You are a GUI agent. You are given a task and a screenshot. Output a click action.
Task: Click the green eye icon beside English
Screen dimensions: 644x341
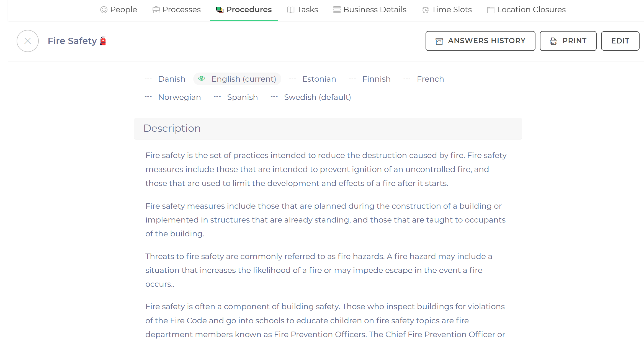pyautogui.click(x=202, y=79)
